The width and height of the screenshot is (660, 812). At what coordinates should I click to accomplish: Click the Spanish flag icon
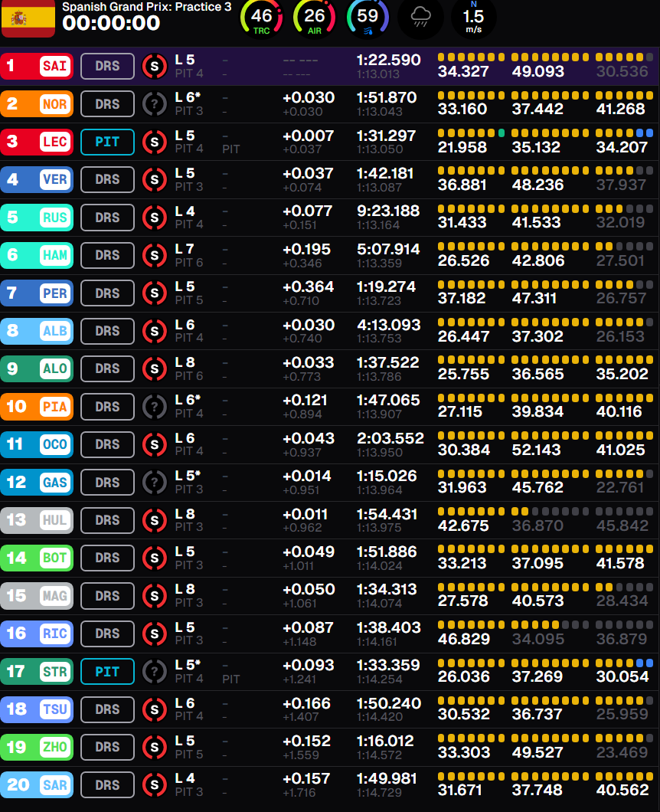tap(28, 18)
